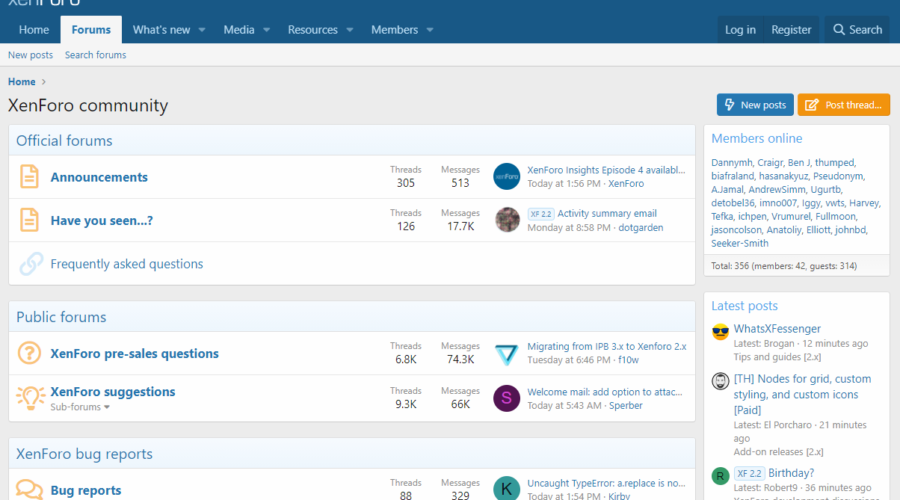Open Members online heading link

point(757,138)
